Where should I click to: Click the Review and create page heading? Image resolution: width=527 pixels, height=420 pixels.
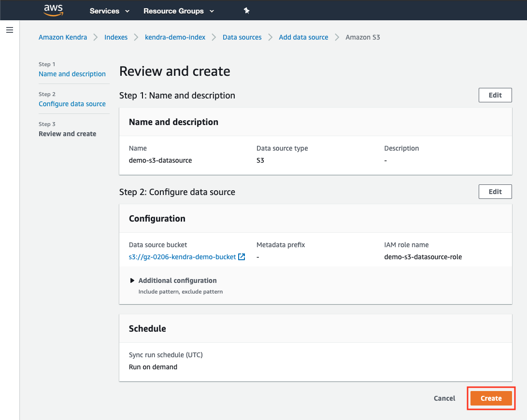pos(175,71)
